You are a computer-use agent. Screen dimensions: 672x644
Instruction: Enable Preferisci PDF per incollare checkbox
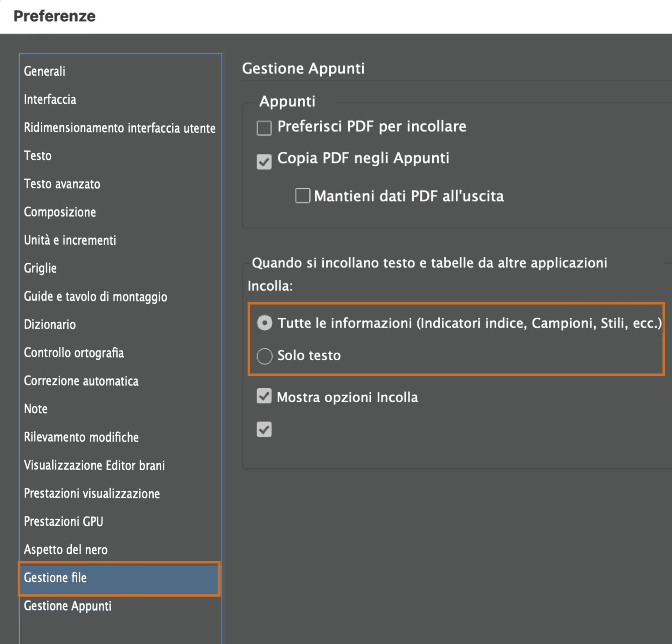pyautogui.click(x=264, y=128)
